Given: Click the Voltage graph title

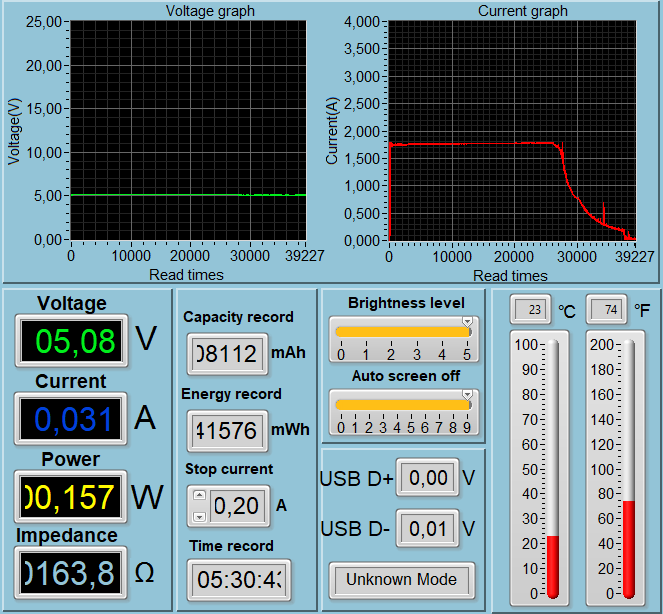Looking at the screenshot, I should [210, 11].
